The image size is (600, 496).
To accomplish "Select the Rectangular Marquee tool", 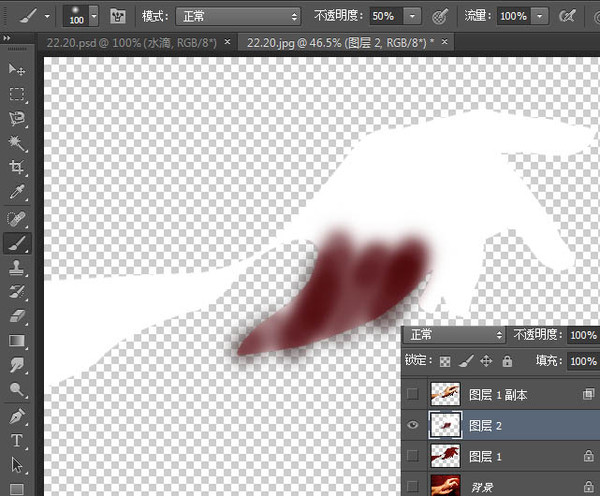I will (17, 94).
